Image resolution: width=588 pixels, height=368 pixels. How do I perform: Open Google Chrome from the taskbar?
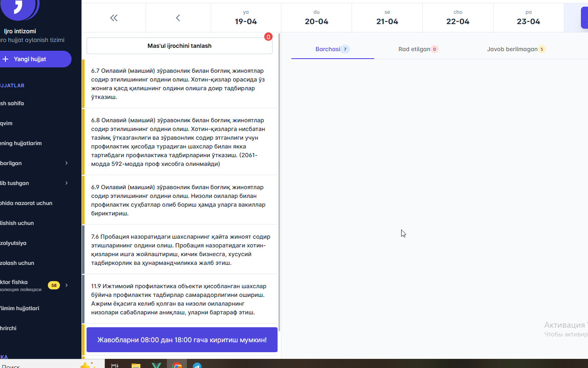tap(177, 365)
